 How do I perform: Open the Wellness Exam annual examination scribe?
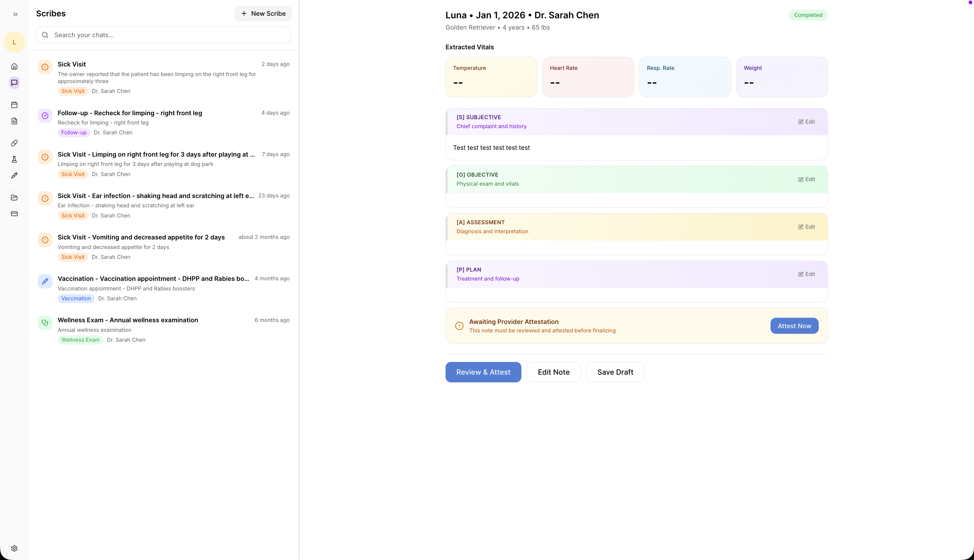point(128,320)
